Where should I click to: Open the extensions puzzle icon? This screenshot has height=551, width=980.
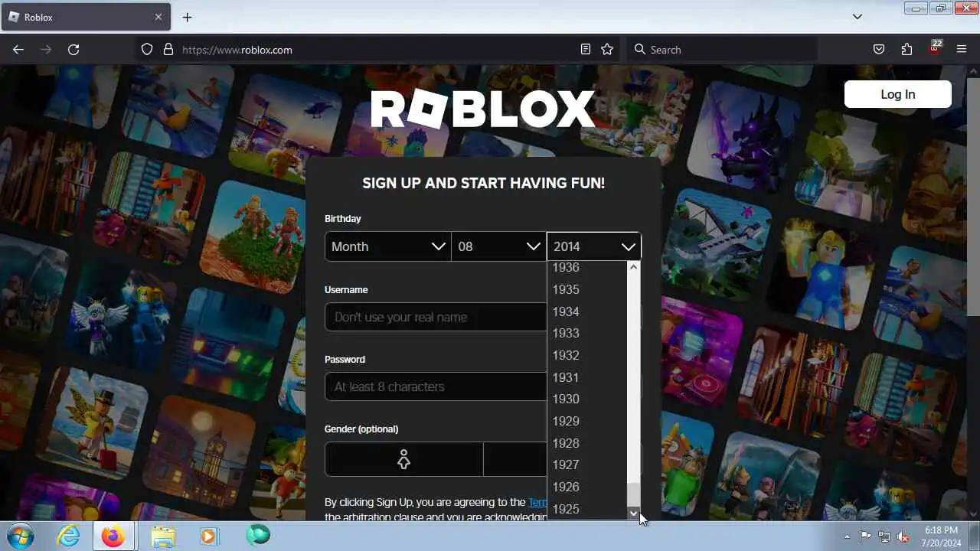point(906,50)
